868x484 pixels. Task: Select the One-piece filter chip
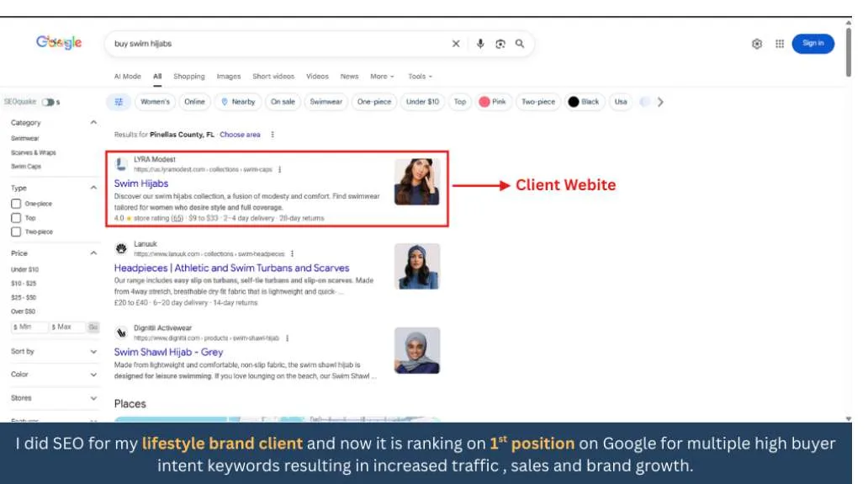tap(374, 102)
